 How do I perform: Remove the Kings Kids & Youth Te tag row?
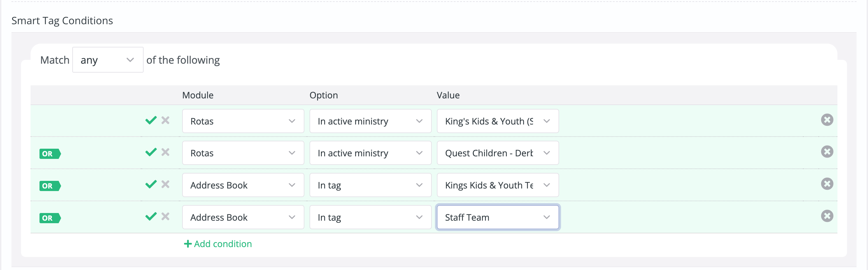827,184
